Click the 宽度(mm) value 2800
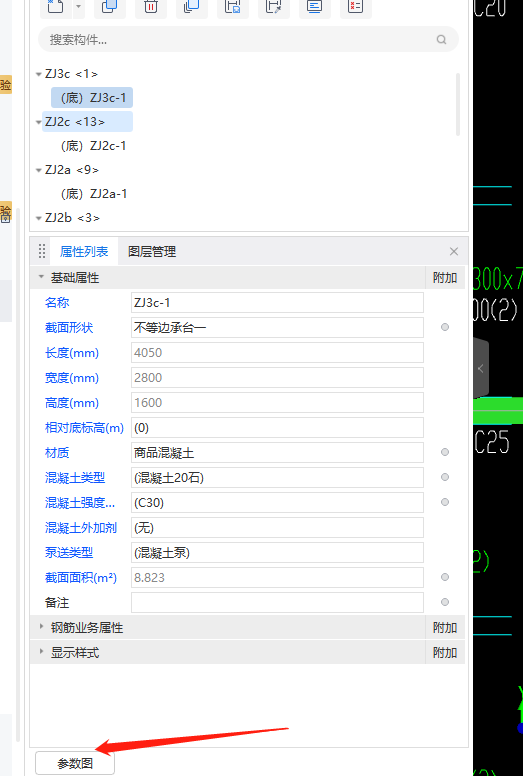The width and height of the screenshot is (523, 776). pyautogui.click(x=277, y=378)
